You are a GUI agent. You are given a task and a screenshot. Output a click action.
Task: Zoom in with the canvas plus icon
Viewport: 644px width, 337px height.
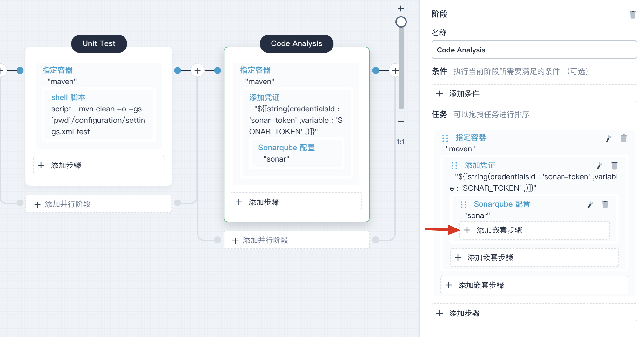401,9
